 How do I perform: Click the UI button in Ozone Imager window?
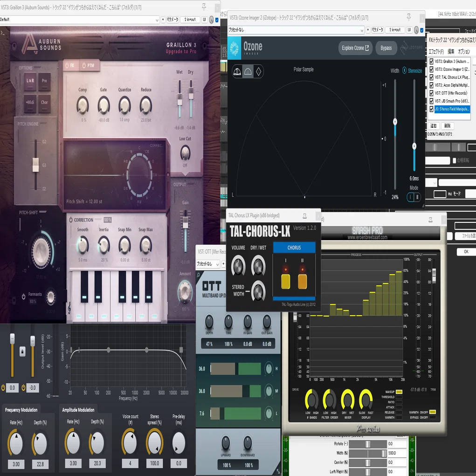(x=409, y=30)
